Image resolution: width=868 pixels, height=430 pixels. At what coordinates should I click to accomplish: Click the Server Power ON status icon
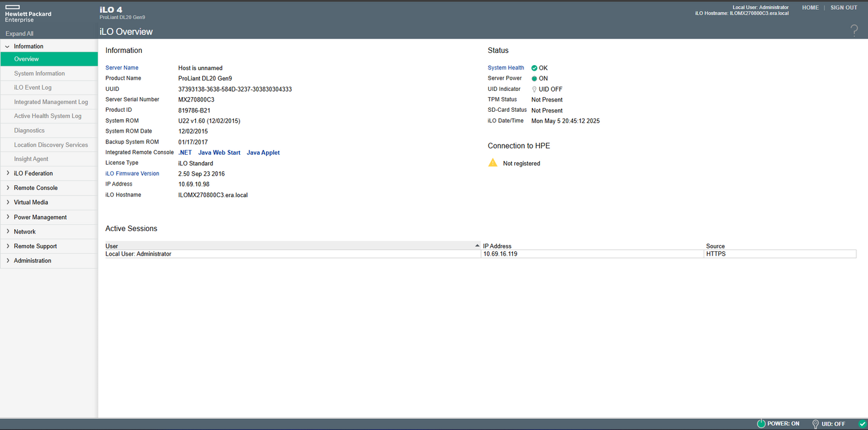pos(534,79)
